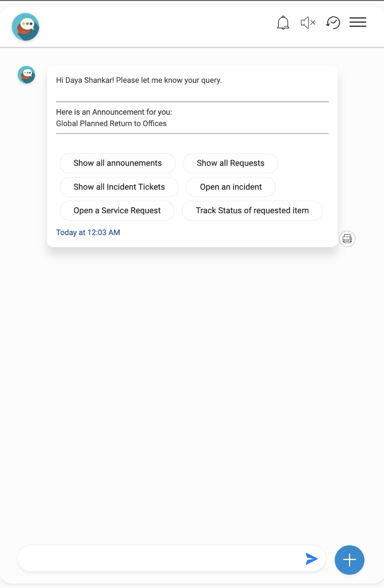Open the hamburger menu

[x=358, y=22]
